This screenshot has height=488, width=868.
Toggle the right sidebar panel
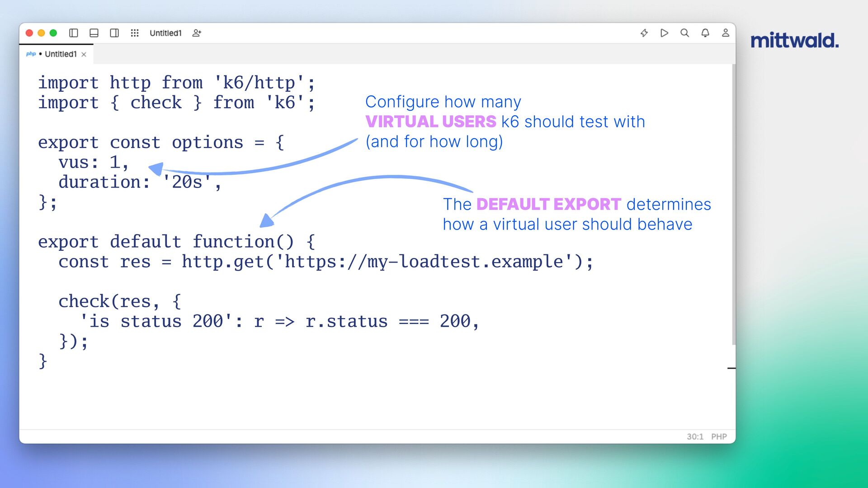pyautogui.click(x=114, y=33)
